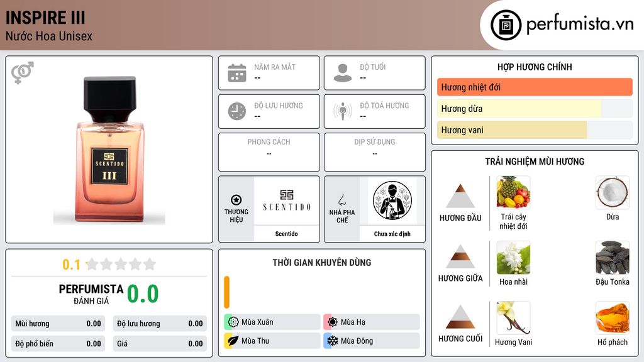Screen dimensions: 644x362
Task: Click the green 0.0 Perfumista score
Action: click(x=143, y=294)
